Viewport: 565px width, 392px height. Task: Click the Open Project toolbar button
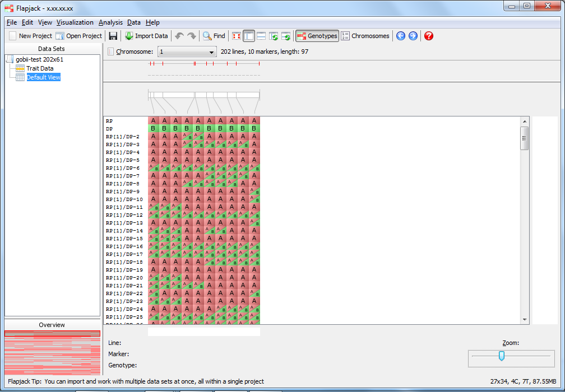[x=79, y=36]
